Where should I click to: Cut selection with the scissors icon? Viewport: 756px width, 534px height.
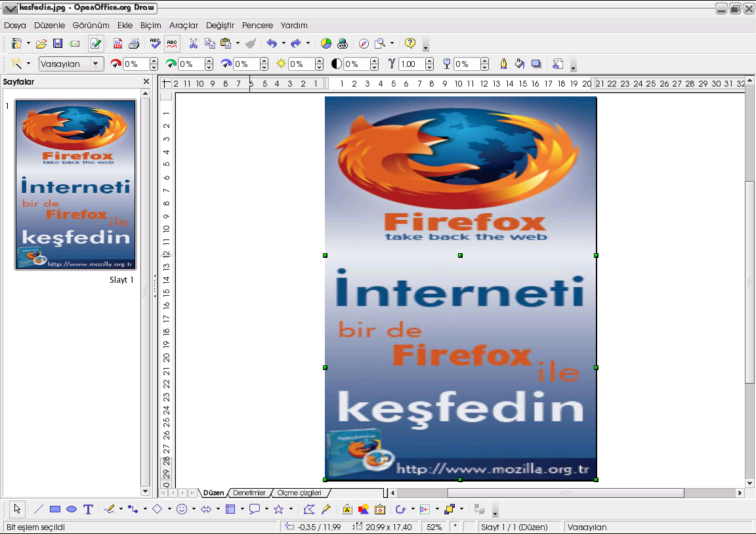194,44
